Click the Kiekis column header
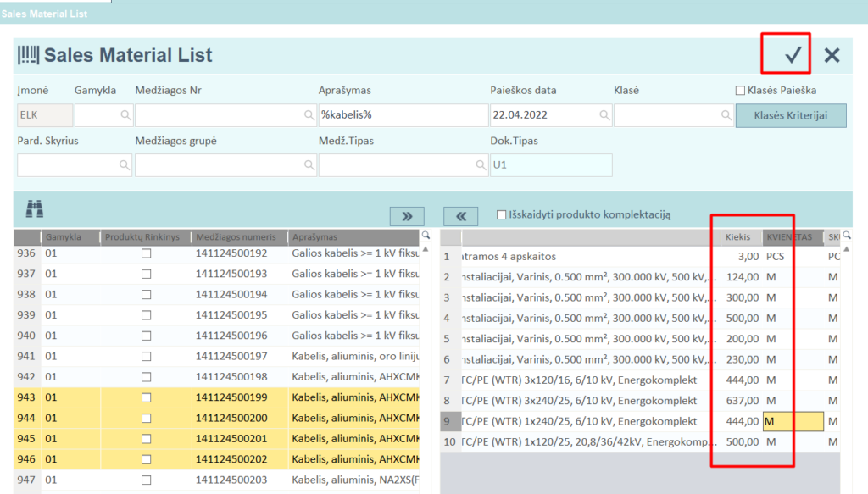This screenshot has width=868, height=494. pyautogui.click(x=737, y=237)
